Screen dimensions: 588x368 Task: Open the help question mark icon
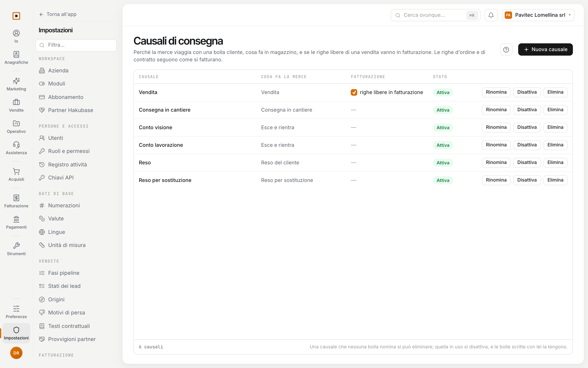click(506, 50)
